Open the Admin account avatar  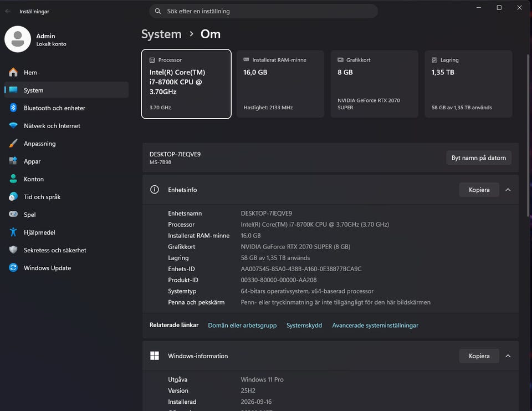pyautogui.click(x=18, y=39)
